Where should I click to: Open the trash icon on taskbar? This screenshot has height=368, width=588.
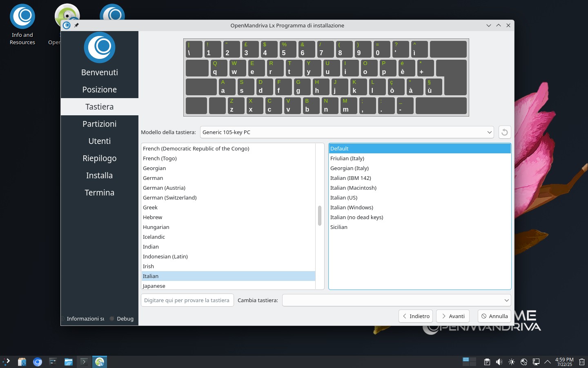[x=582, y=362]
